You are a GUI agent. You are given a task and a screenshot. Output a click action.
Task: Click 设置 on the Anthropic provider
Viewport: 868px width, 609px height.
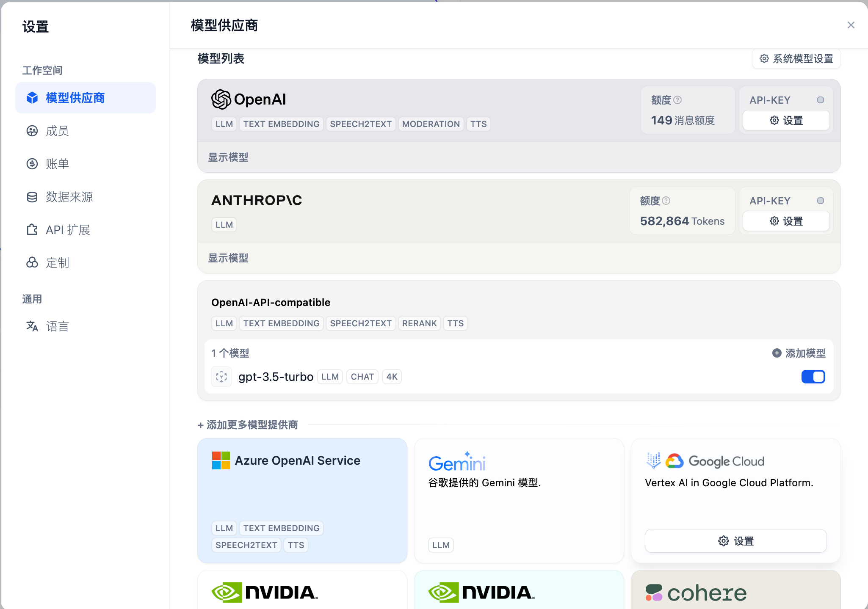click(x=785, y=221)
